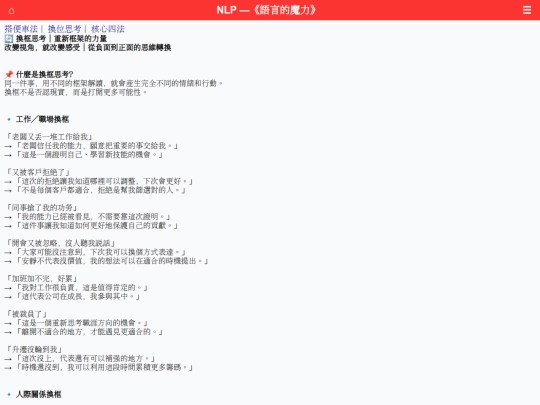Click the reframe 「這次沒上，代表還有可以補強的地方。」
The width and height of the screenshot is (540, 405).
85,359
